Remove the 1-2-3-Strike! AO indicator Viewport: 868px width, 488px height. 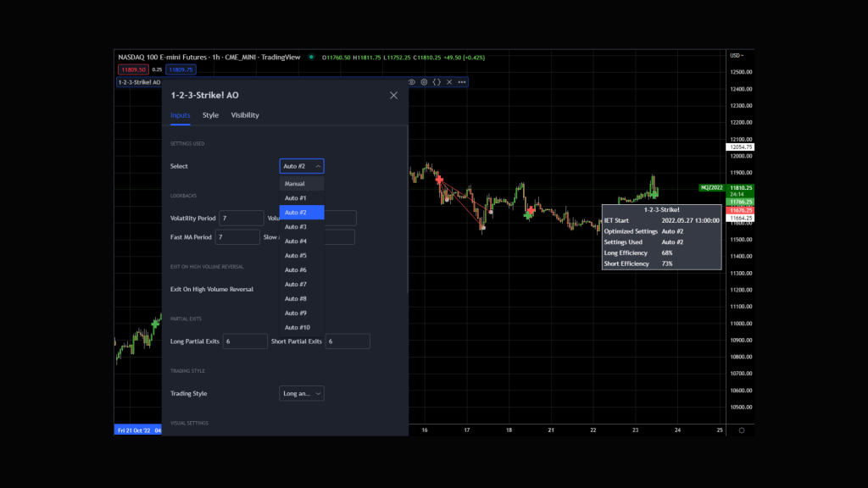(449, 82)
